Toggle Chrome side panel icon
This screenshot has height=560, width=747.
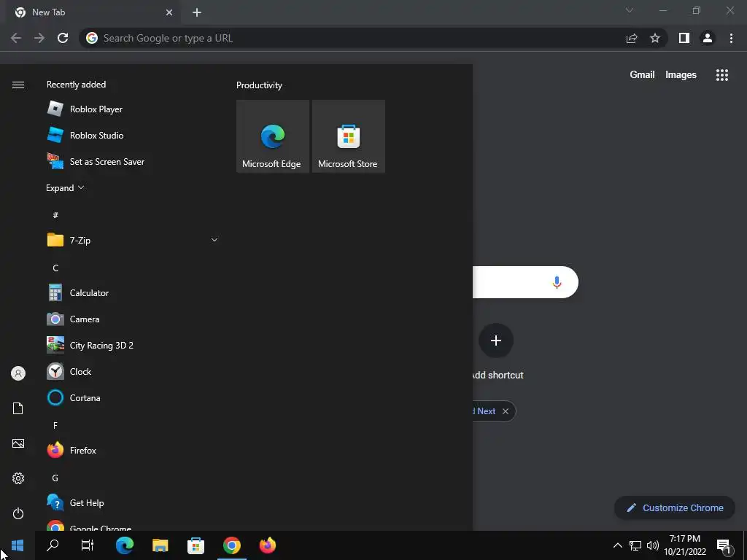pyautogui.click(x=684, y=38)
